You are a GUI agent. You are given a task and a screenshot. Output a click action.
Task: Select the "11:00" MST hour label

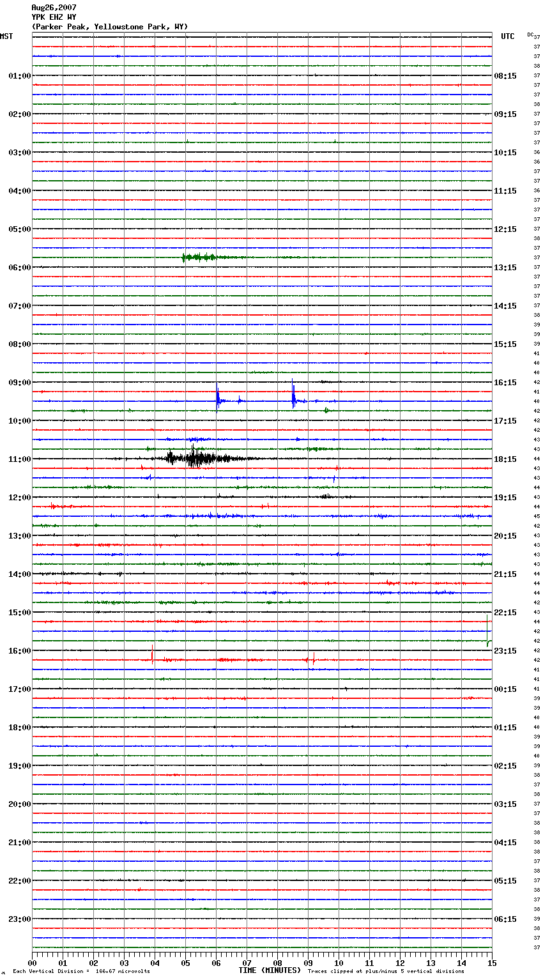coord(20,459)
